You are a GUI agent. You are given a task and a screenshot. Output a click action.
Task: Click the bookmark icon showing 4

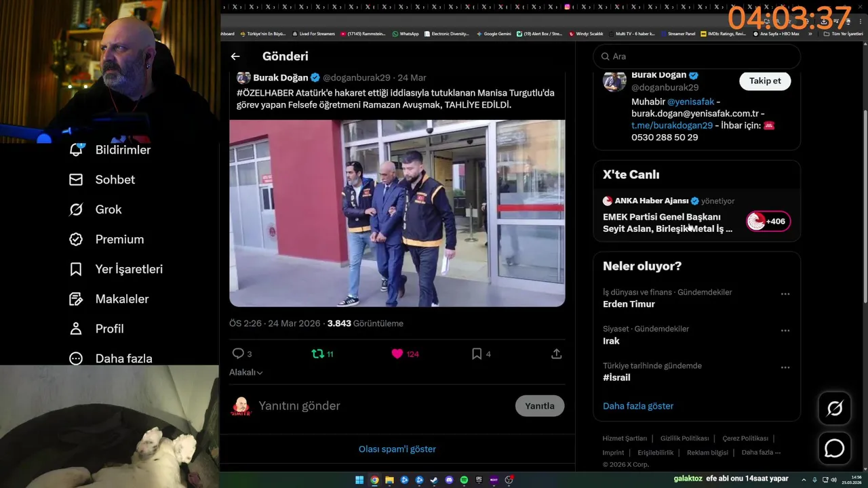click(477, 354)
